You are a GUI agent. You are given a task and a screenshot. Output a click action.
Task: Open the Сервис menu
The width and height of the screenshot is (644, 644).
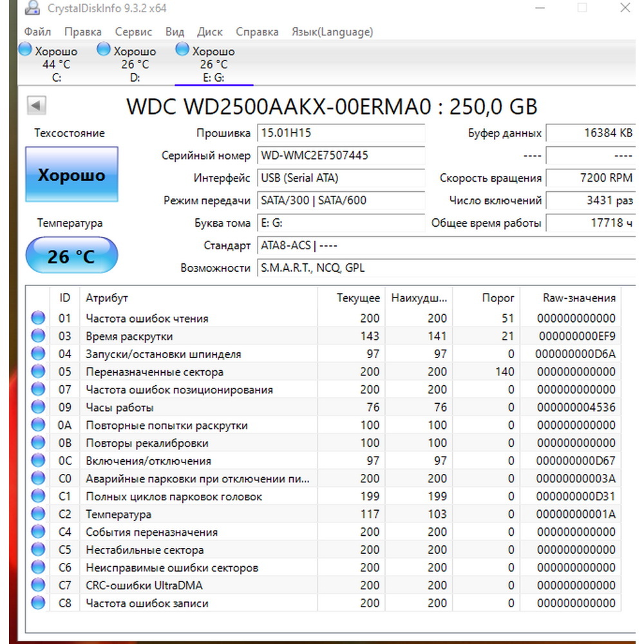click(x=133, y=32)
